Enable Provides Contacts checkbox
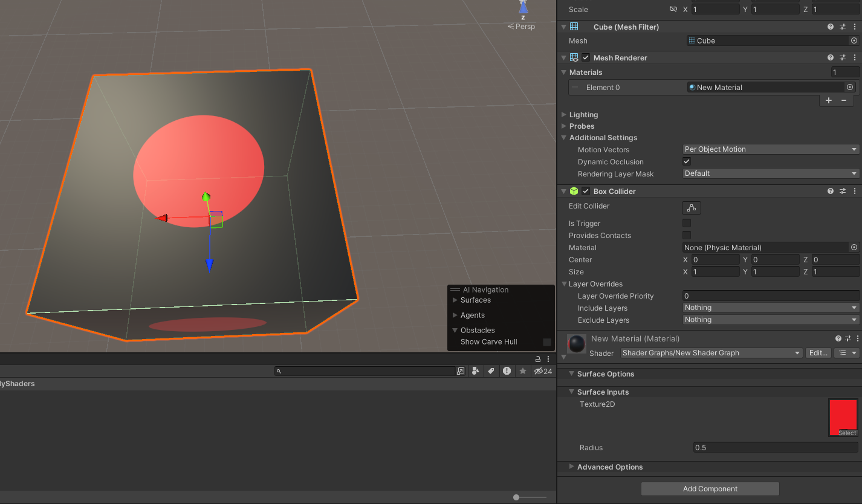Screen dimensions: 862x504 (x=687, y=235)
